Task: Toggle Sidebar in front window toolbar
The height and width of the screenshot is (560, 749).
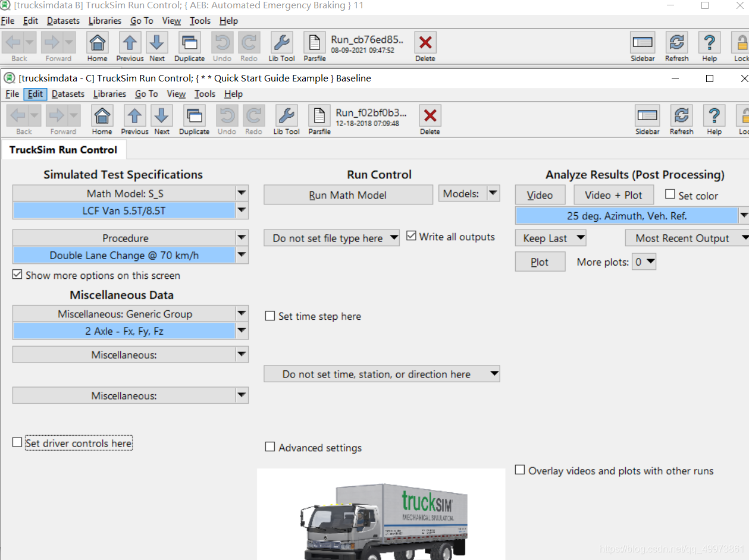Action: [647, 115]
